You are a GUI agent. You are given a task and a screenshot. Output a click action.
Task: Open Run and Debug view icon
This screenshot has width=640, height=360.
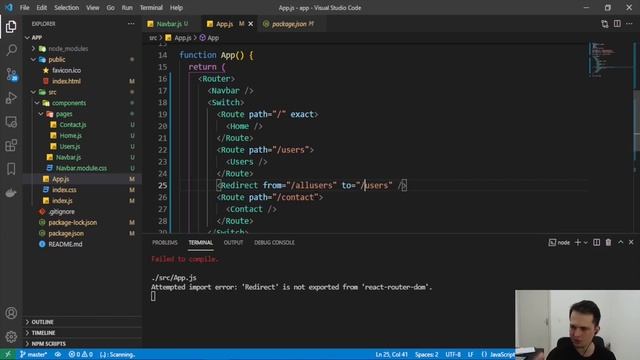pos(11,98)
